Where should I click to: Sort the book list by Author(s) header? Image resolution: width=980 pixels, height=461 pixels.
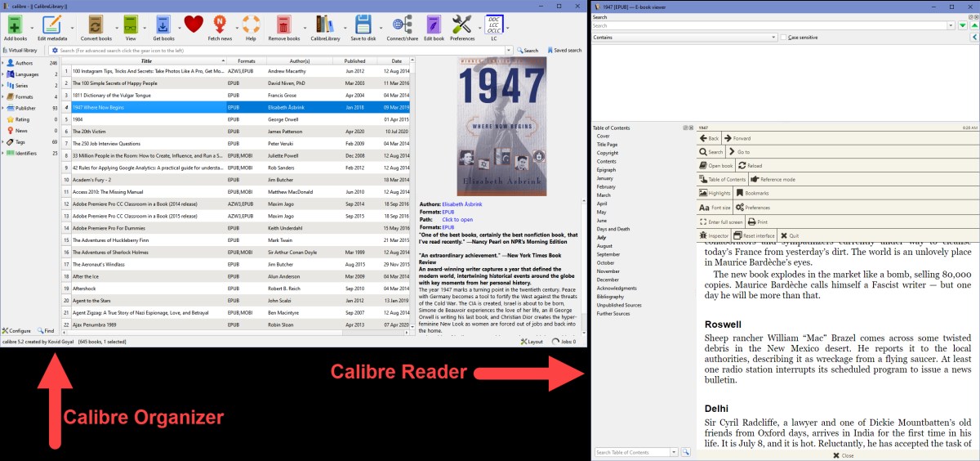(300, 60)
